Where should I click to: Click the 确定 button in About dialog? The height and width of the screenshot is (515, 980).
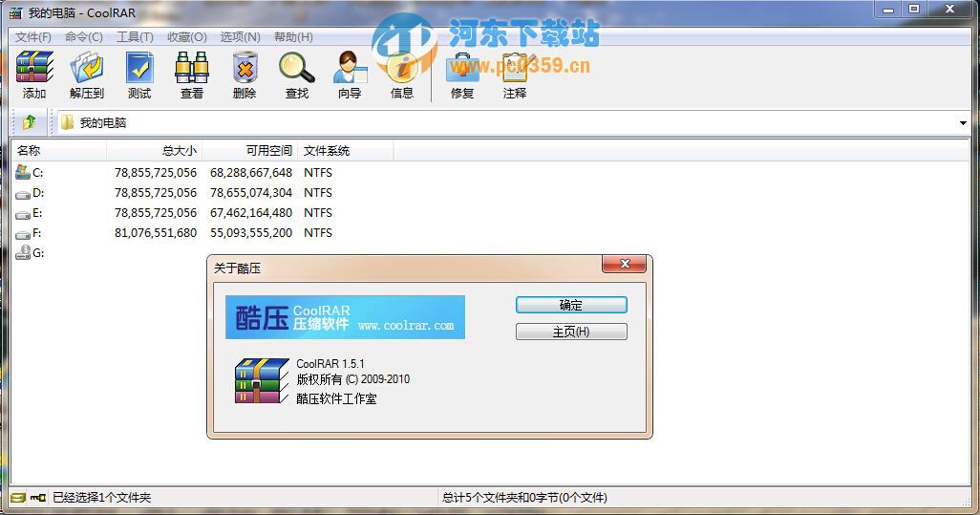571,305
